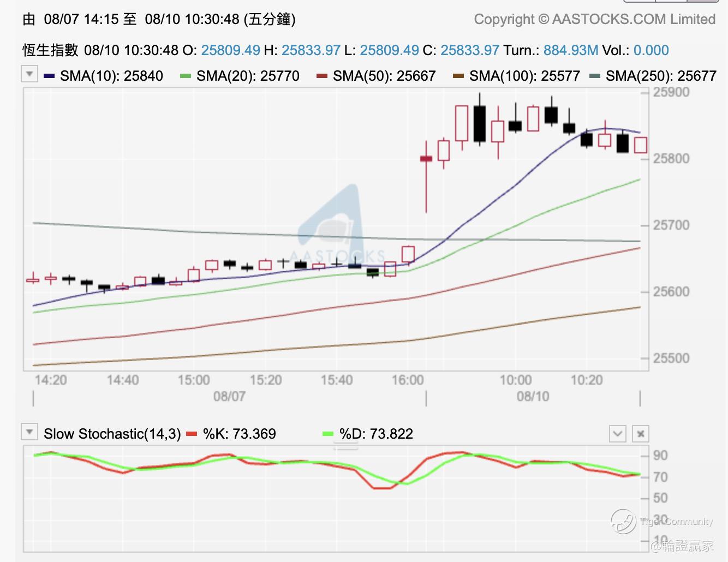Click the 25800 price axis label
The width and height of the screenshot is (728, 562).
click(x=671, y=158)
